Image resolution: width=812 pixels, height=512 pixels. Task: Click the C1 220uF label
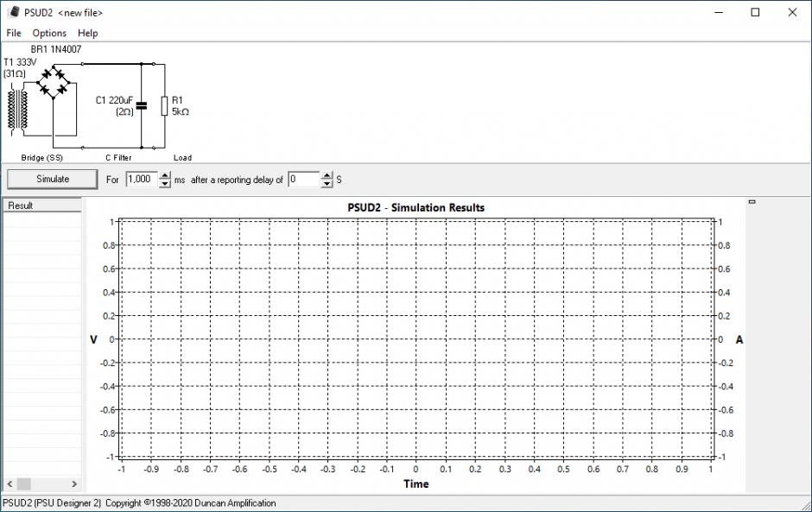coord(114,100)
